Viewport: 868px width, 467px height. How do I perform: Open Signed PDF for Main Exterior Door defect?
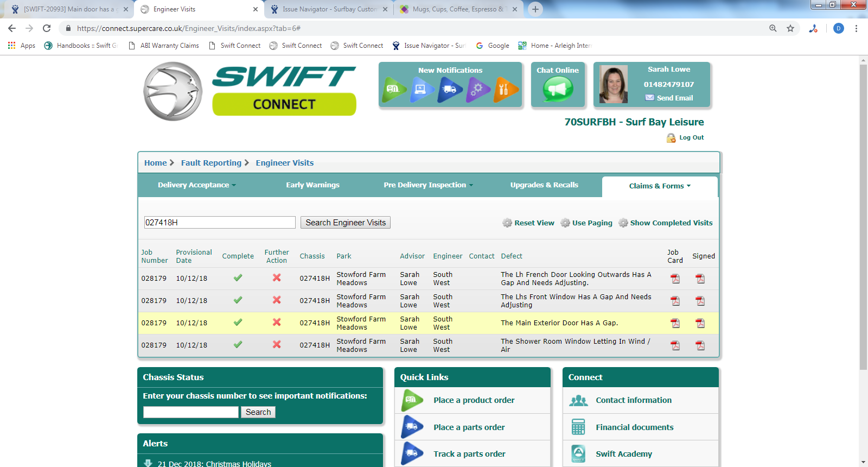pyautogui.click(x=700, y=323)
